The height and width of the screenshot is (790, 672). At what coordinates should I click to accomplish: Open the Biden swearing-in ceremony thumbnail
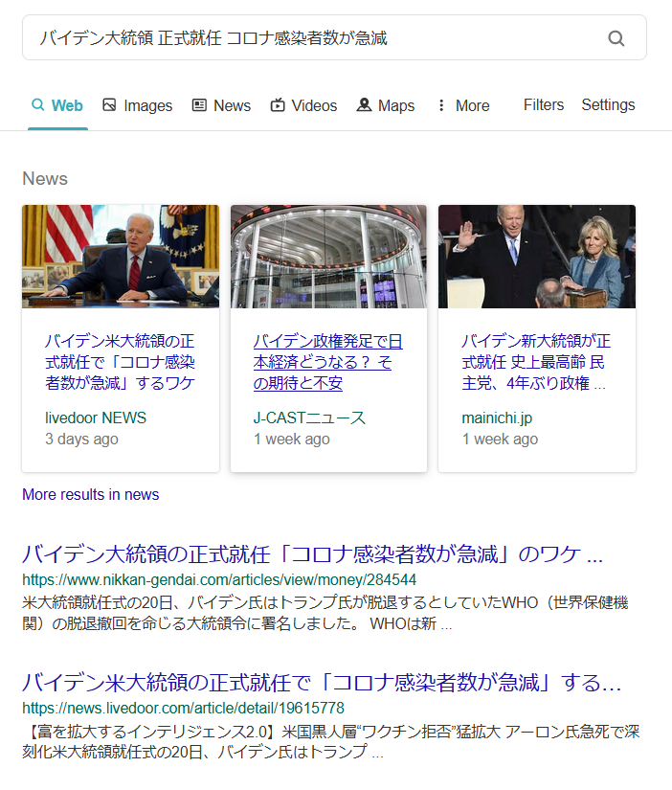[x=537, y=256]
